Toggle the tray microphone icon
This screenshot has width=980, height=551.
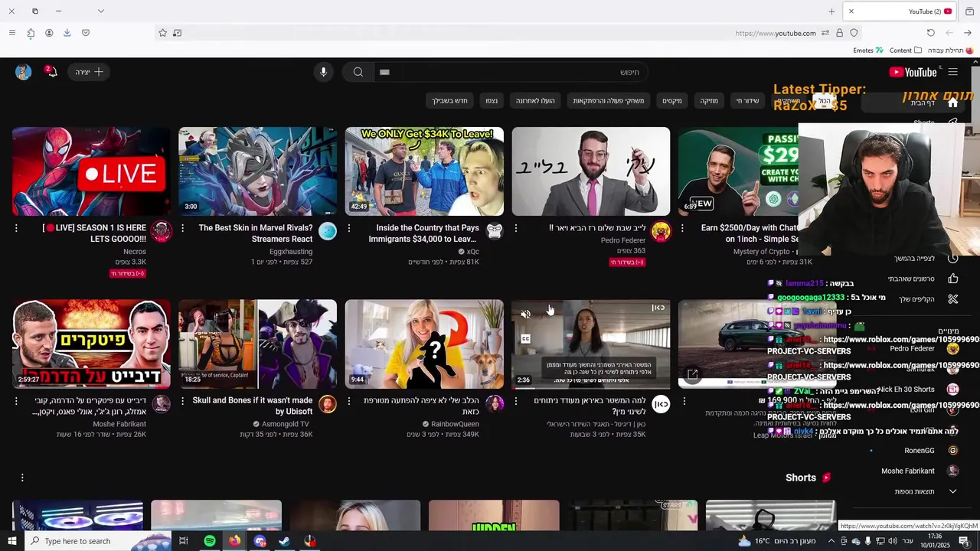click(867, 541)
